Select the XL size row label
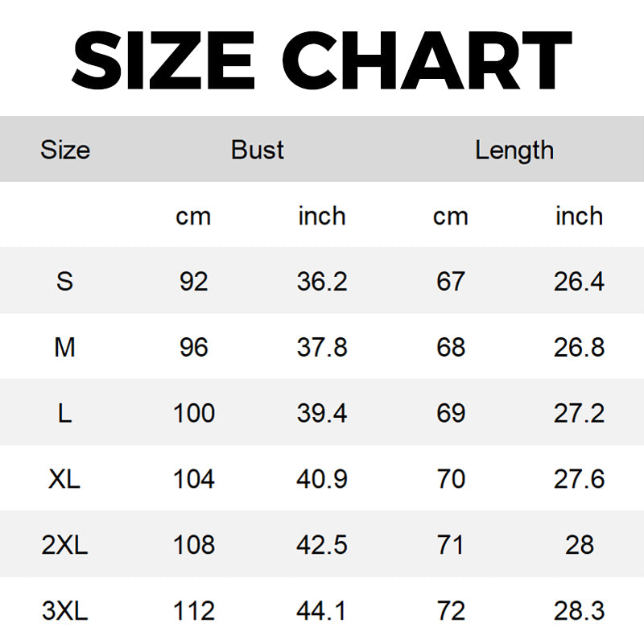644x644 pixels. pyautogui.click(x=65, y=479)
